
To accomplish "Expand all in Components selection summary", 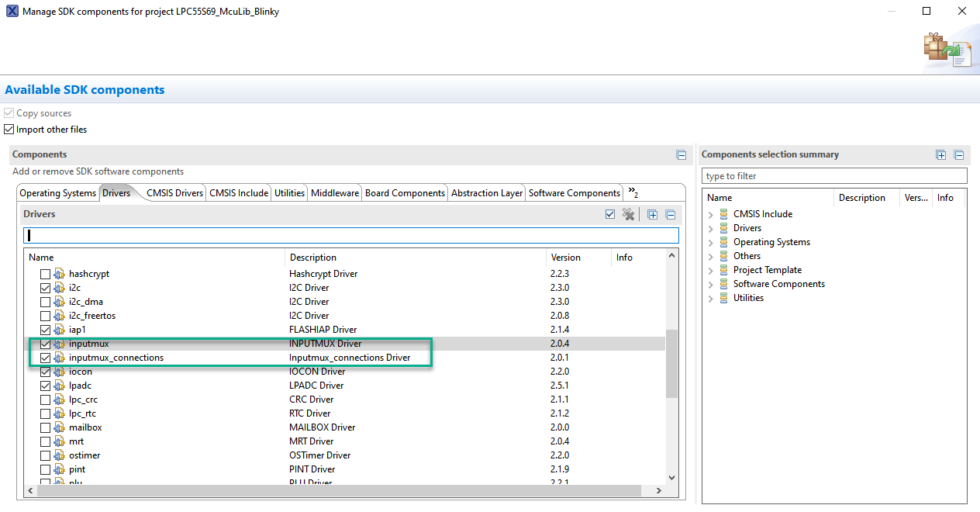I will pos(940,154).
